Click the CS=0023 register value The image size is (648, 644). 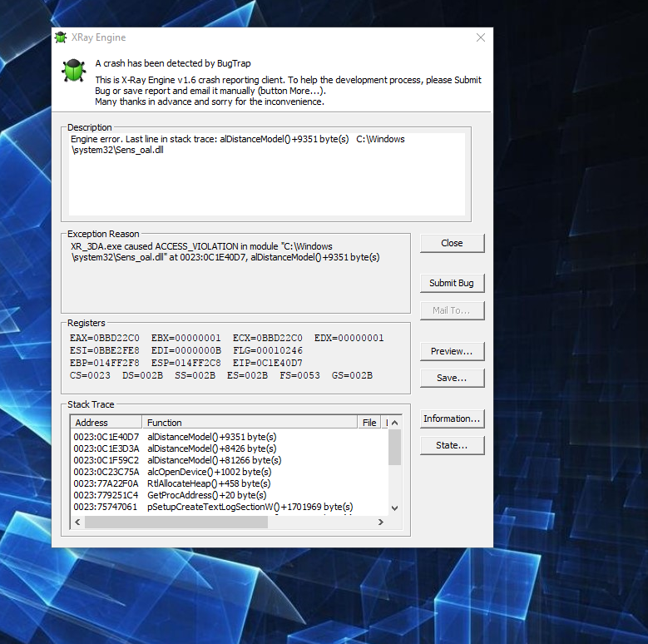[90, 375]
